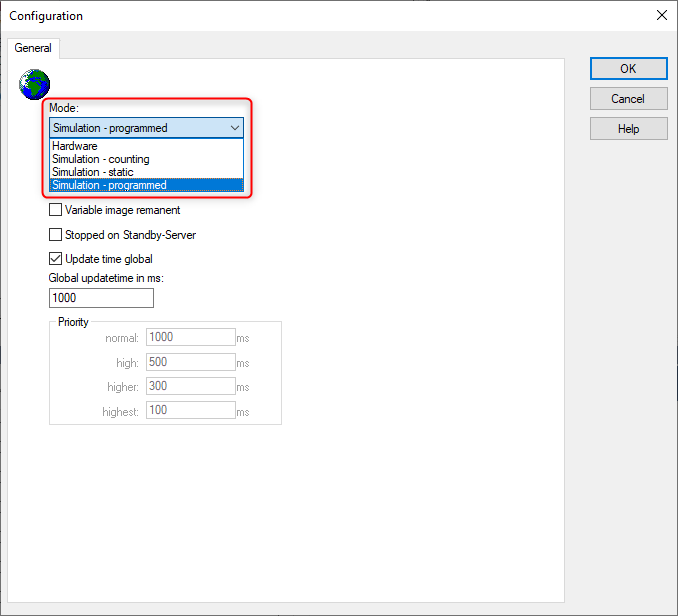Cancel the configuration changes
The width and height of the screenshot is (678, 616).
tap(629, 99)
